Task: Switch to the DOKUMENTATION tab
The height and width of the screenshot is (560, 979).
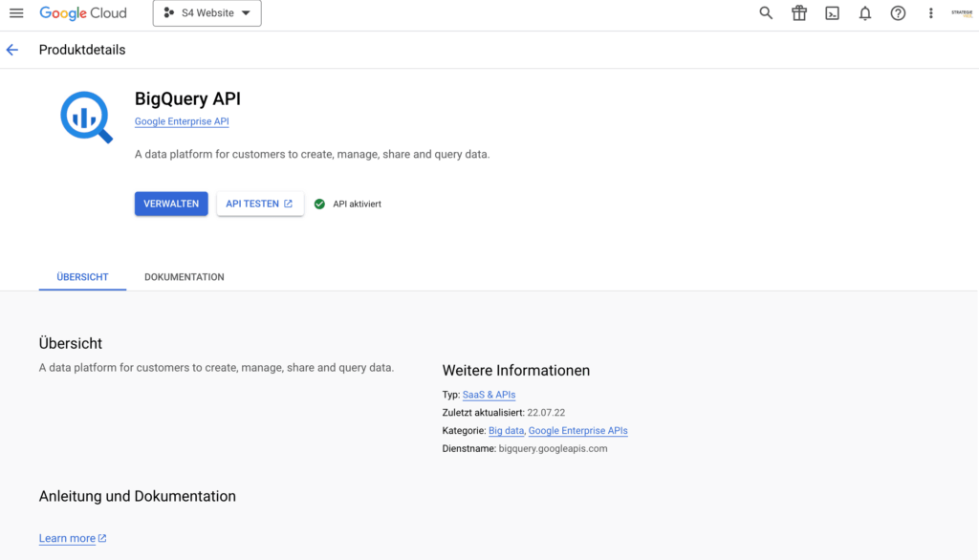Action: (x=185, y=277)
